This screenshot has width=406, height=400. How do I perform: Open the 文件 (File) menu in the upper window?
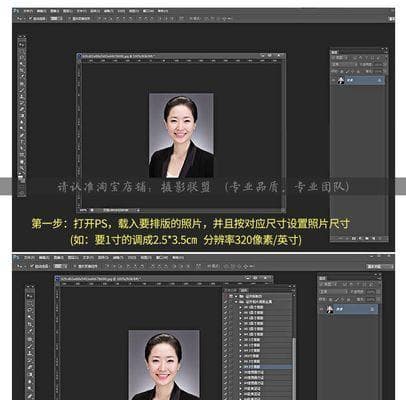pos(29,11)
